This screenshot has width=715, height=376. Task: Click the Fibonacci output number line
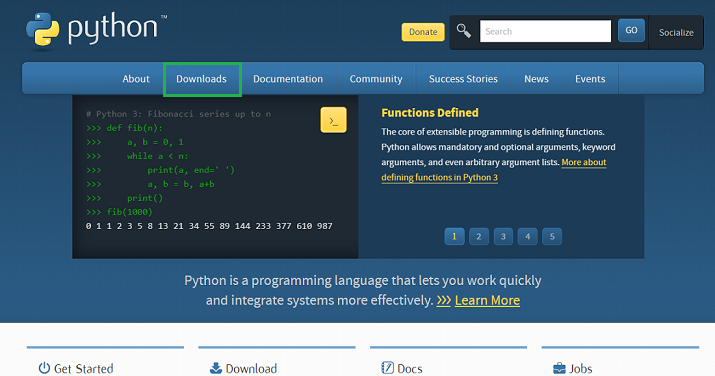click(209, 226)
